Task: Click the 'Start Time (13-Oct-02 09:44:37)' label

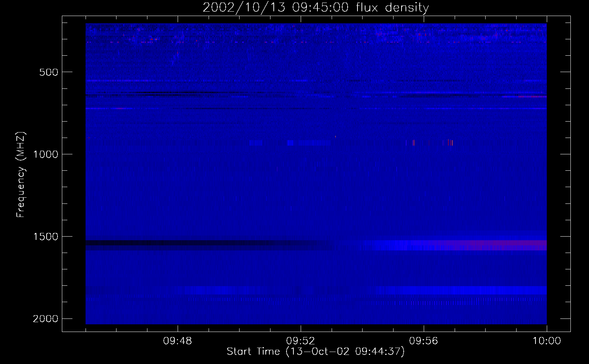Action: pyautogui.click(x=316, y=352)
